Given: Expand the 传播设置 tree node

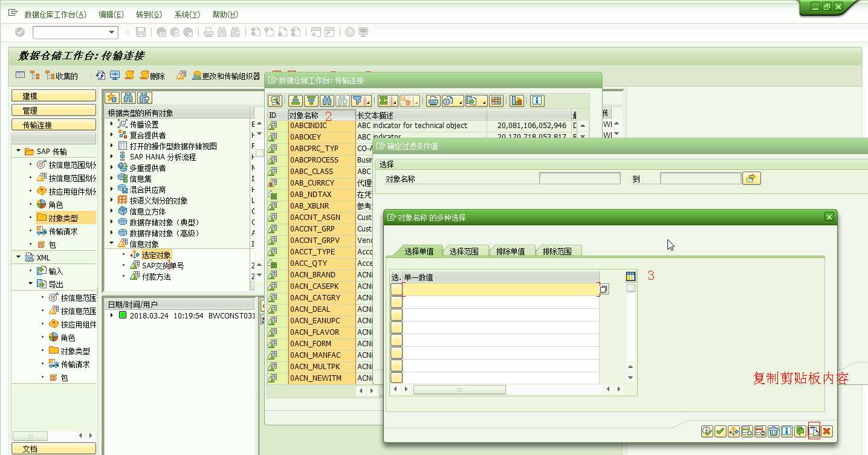Looking at the screenshot, I should [112, 124].
